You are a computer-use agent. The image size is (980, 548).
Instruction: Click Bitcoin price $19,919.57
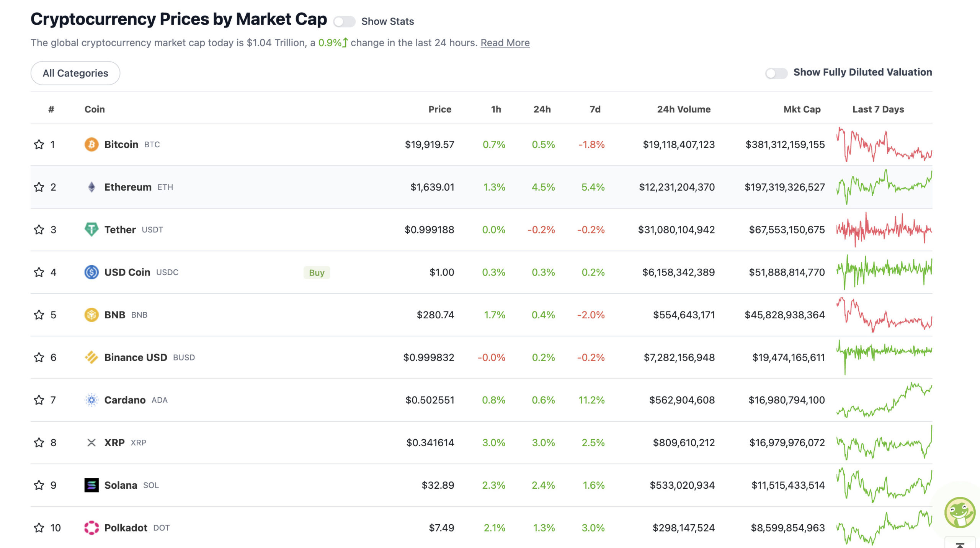430,144
